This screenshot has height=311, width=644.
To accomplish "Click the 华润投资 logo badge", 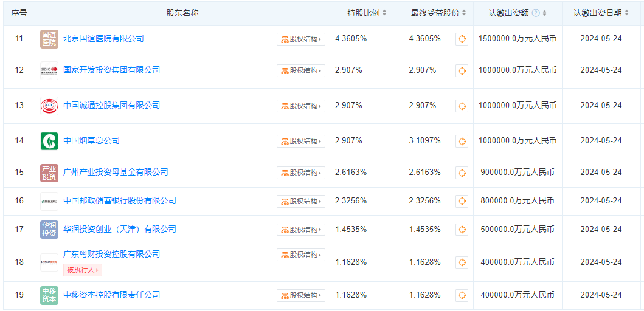I will point(49,230).
